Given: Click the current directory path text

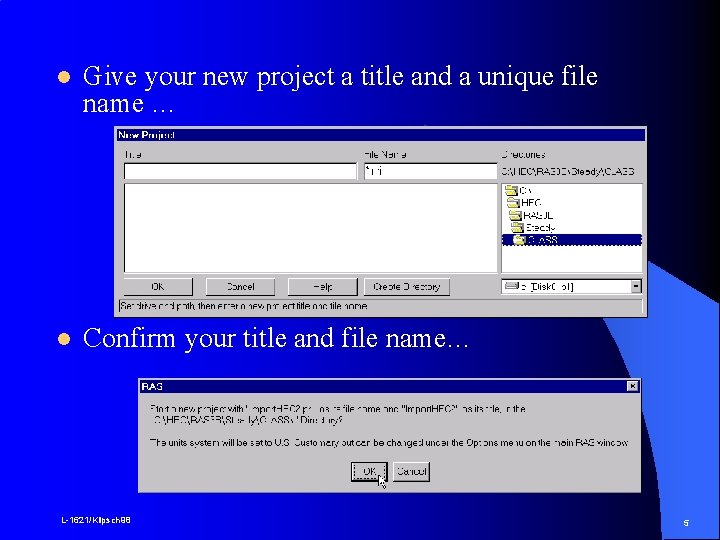Looking at the screenshot, I should click(x=568, y=172).
